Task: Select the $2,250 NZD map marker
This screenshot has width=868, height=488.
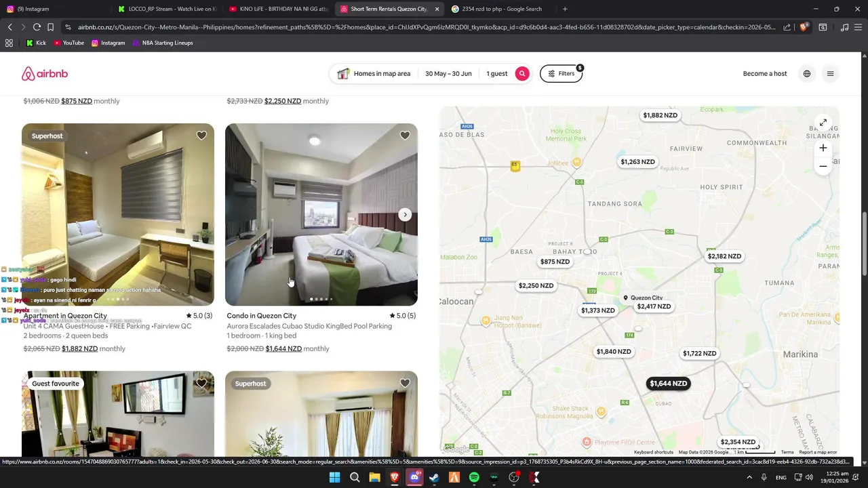Action: point(536,285)
